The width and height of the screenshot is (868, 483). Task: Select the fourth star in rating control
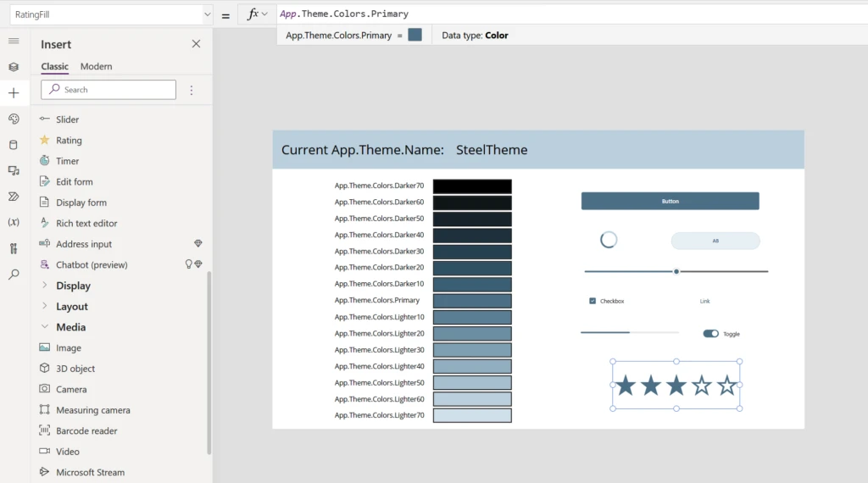pyautogui.click(x=701, y=386)
